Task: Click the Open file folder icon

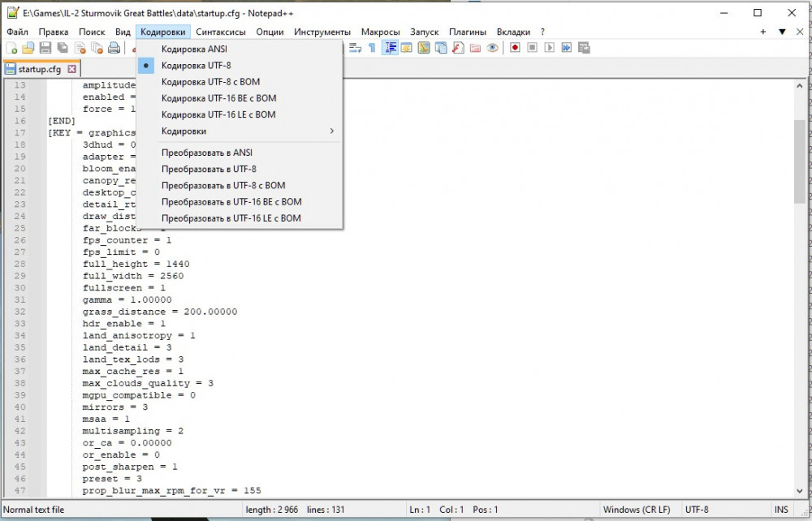Action: (28, 48)
